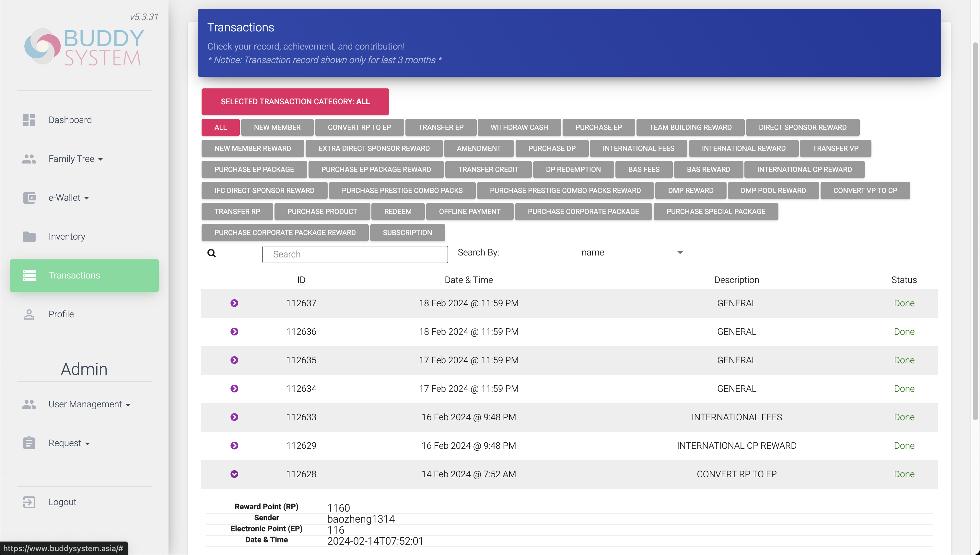Choose the SUBSCRIPTION category button

coord(407,232)
